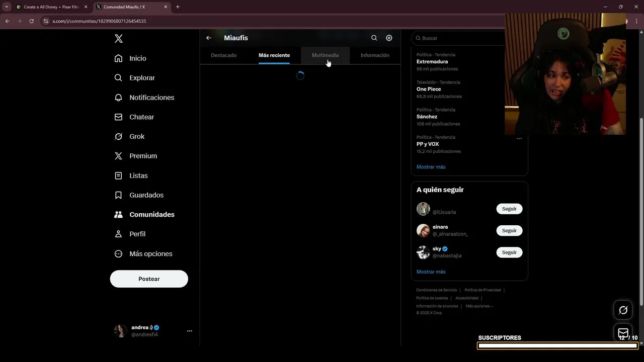Open Política de Privacidad link

coord(482,290)
